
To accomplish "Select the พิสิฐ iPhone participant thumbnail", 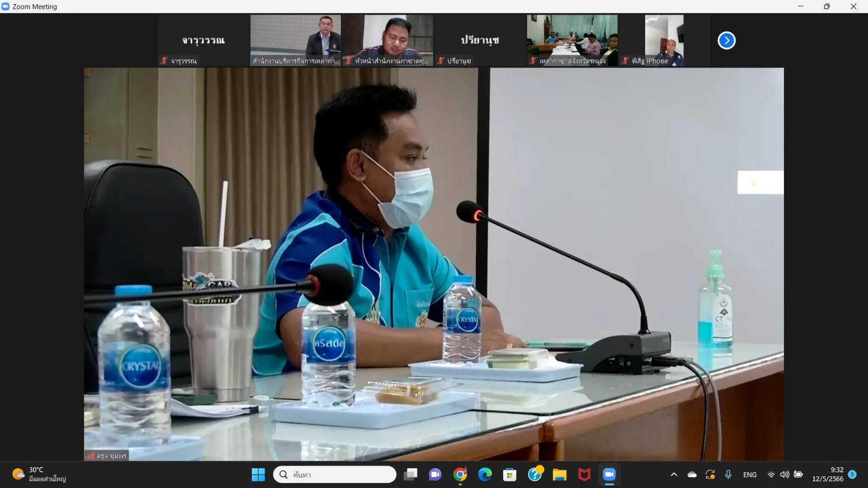I will click(664, 40).
